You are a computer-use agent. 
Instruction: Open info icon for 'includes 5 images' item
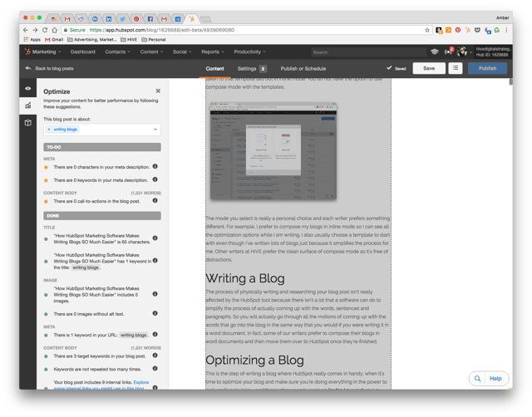pyautogui.click(x=155, y=294)
